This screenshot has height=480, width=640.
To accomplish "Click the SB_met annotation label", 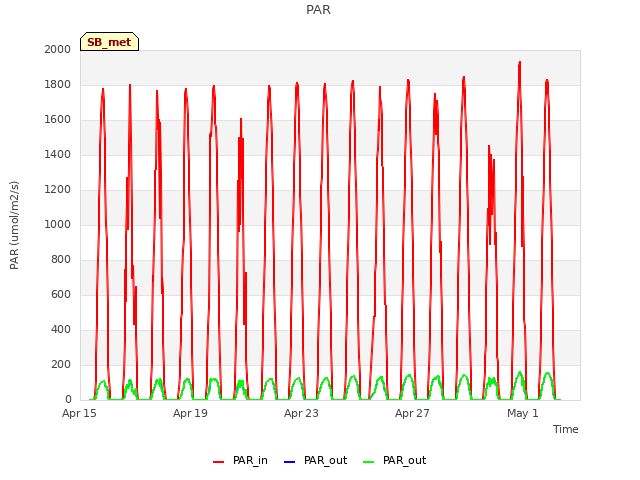I will (x=109, y=42).
